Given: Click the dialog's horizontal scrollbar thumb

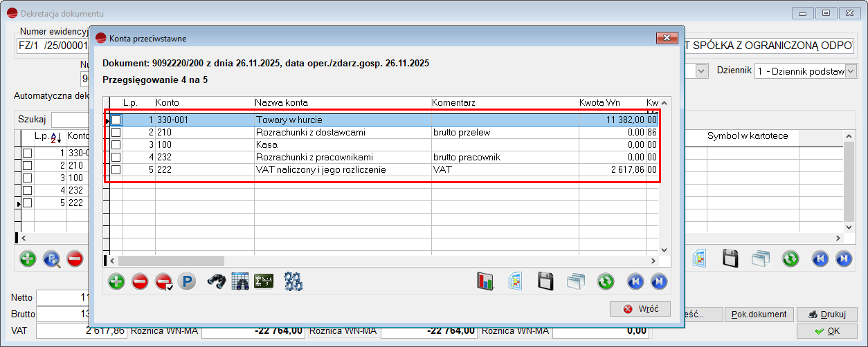Looking at the screenshot, I should (x=171, y=261).
